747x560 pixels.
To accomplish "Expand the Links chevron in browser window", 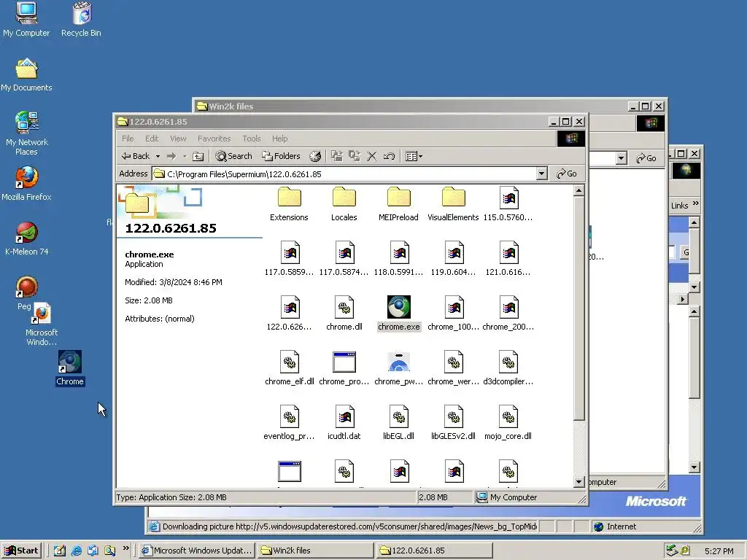I will pyautogui.click(x=695, y=204).
